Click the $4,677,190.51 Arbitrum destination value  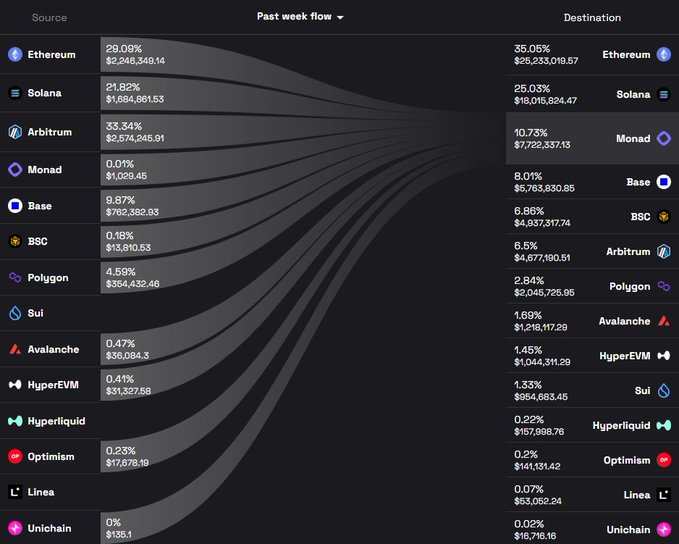click(x=542, y=258)
